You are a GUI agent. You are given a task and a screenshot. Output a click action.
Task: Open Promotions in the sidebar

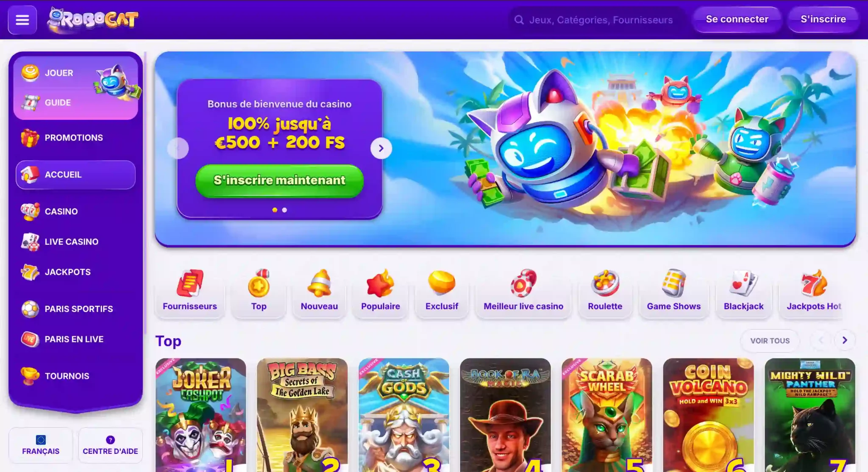point(74,138)
